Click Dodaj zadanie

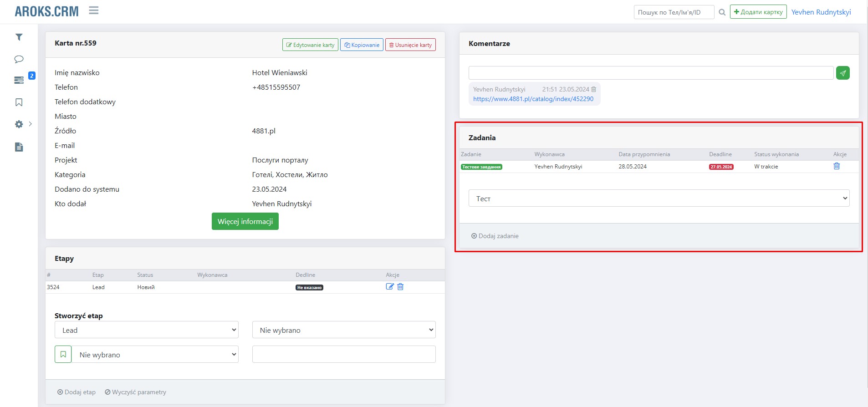[x=495, y=236]
